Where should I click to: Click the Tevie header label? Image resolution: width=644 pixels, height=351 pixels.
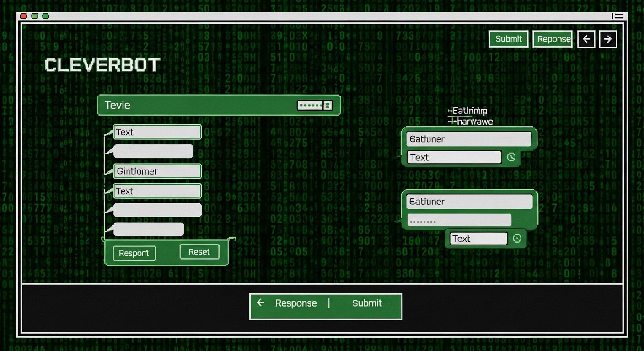[x=118, y=106]
